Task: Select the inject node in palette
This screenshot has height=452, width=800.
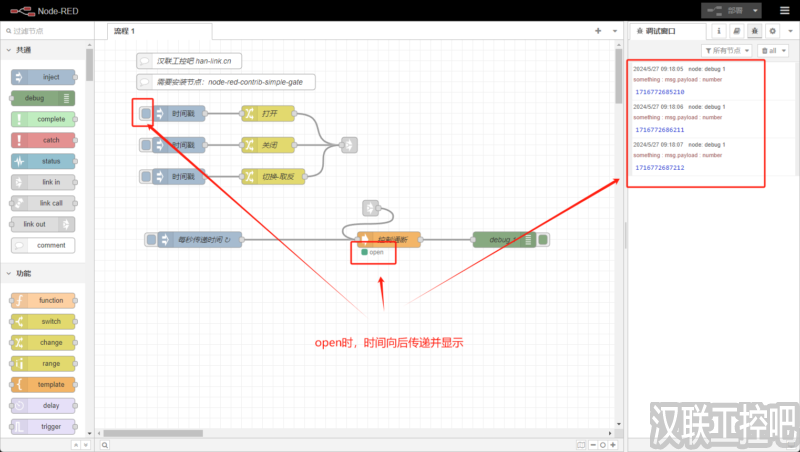Action: 45,77
